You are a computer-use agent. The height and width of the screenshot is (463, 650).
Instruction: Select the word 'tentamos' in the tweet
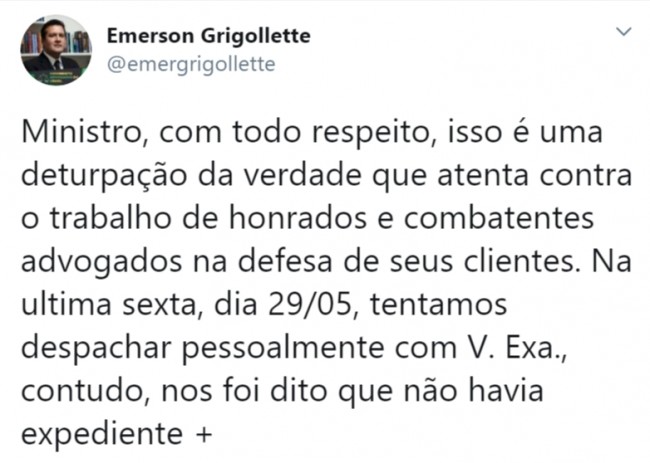pyautogui.click(x=439, y=305)
